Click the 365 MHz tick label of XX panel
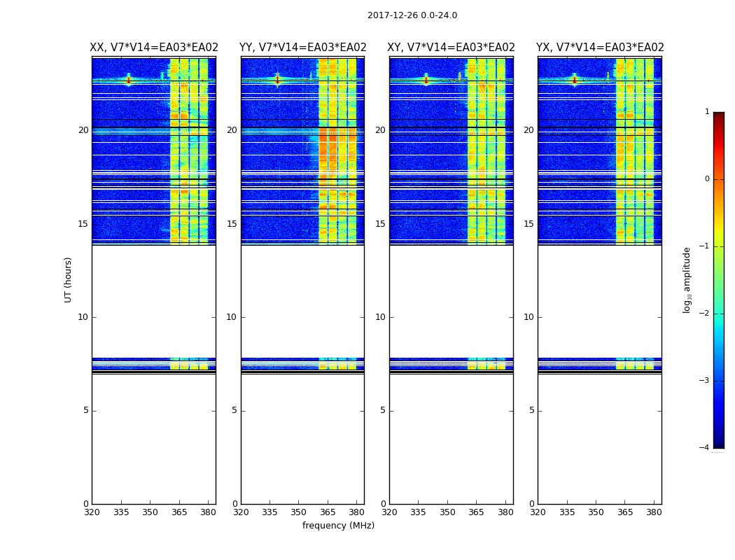This screenshot has width=735, height=560. 179,512
